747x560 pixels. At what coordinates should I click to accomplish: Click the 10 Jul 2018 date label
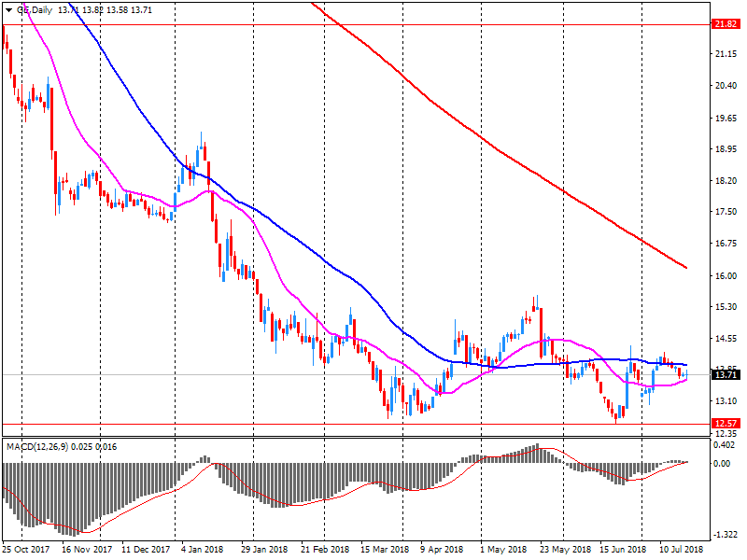tap(682, 550)
